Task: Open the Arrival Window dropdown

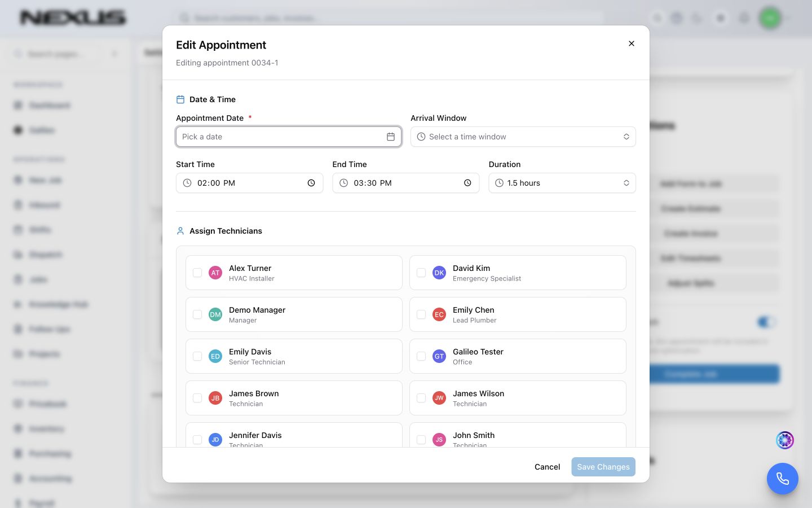Action: point(523,137)
